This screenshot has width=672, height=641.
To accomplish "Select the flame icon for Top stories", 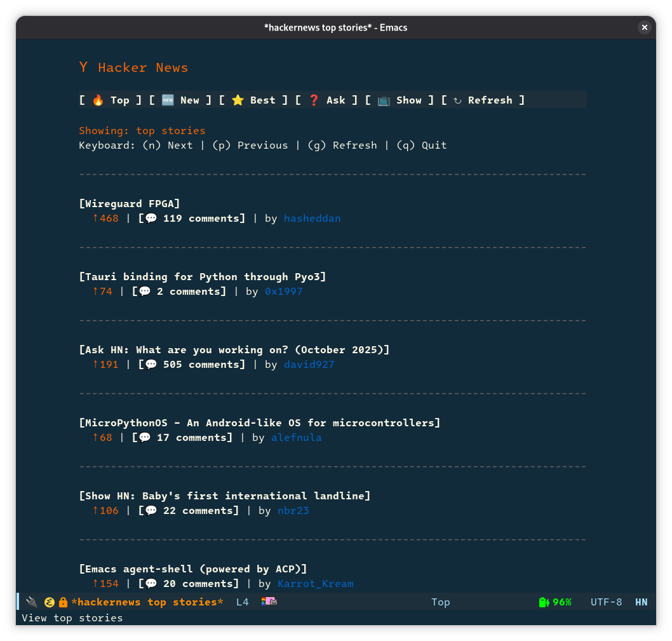I will click(98, 100).
